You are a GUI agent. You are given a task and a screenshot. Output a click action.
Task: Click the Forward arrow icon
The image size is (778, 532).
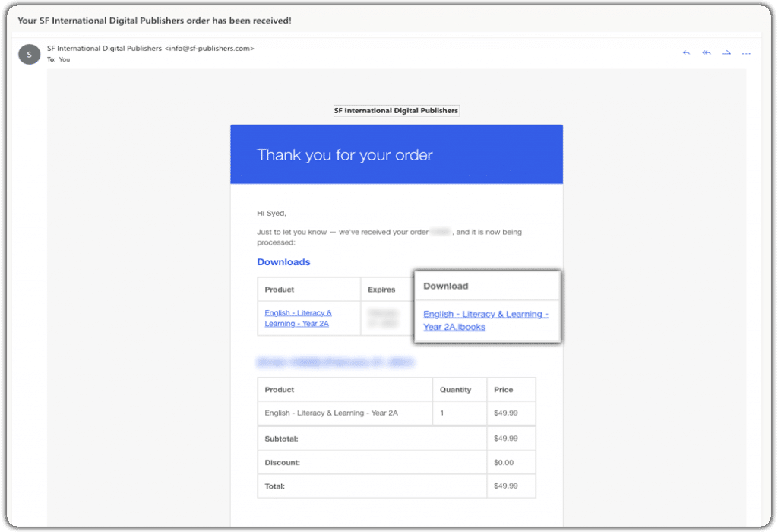click(726, 52)
